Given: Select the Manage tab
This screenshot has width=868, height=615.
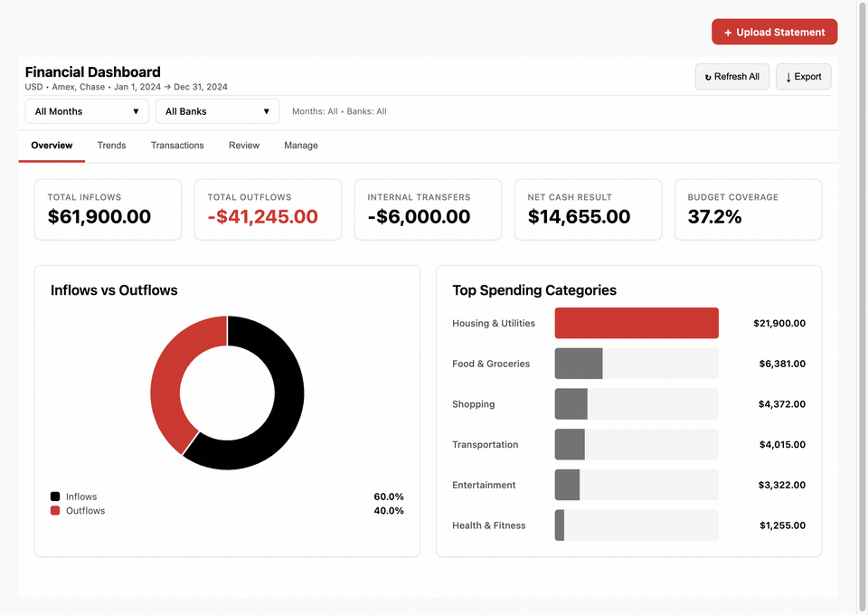Looking at the screenshot, I should tap(300, 145).
